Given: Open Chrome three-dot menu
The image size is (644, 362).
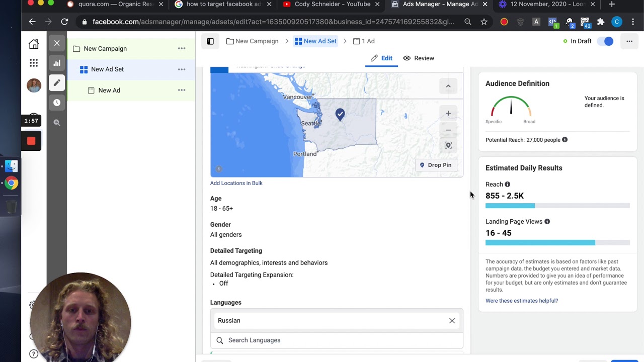Looking at the screenshot, I should (x=633, y=22).
